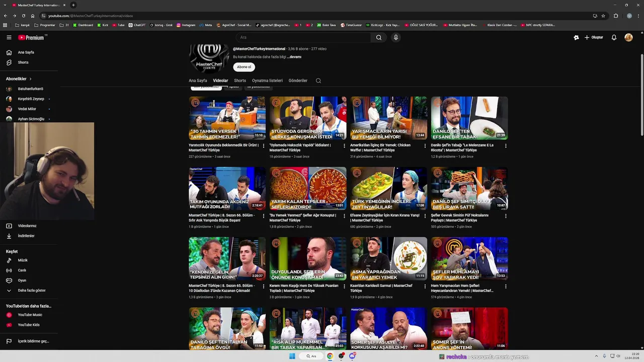
Task: Open the Chrome extensions puzzle icon
Action: [x=616, y=16]
